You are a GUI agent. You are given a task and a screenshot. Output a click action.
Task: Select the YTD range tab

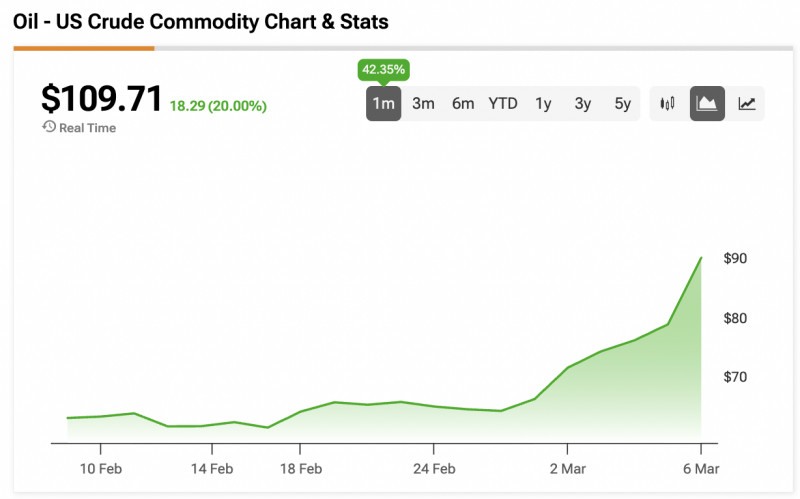pos(503,103)
